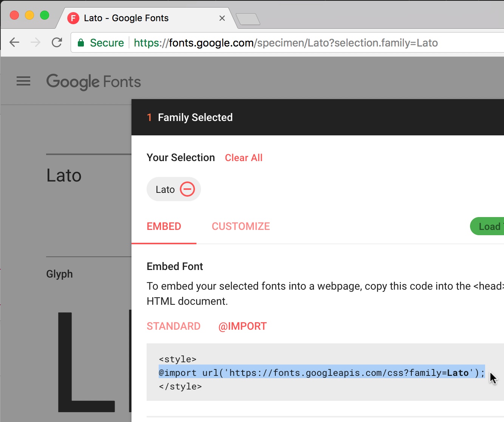Open the hamburger menu beside Google Fonts

(x=23, y=81)
